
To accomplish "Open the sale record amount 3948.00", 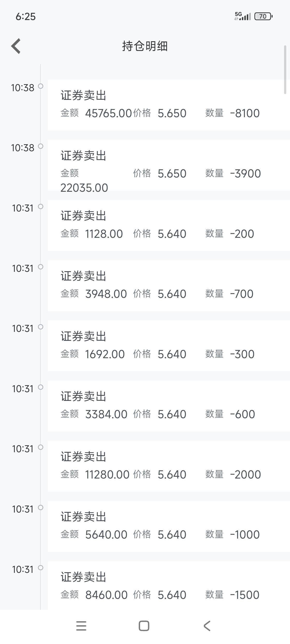I will [169, 286].
